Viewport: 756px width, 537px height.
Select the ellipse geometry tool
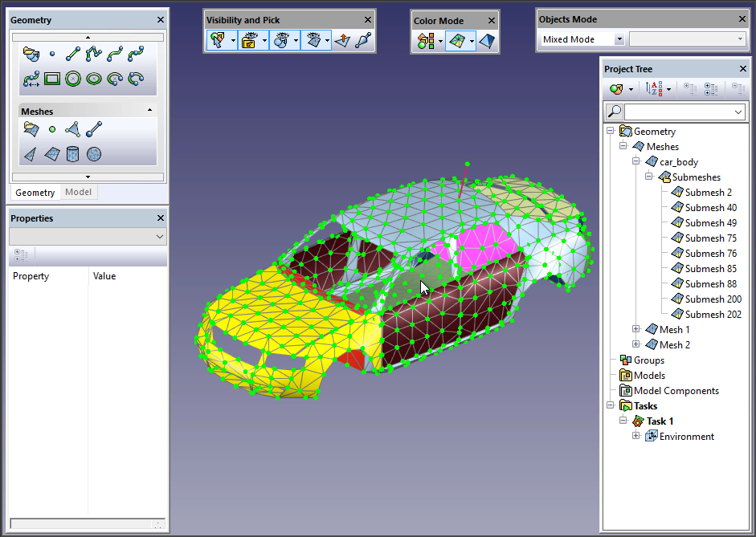tap(94, 79)
